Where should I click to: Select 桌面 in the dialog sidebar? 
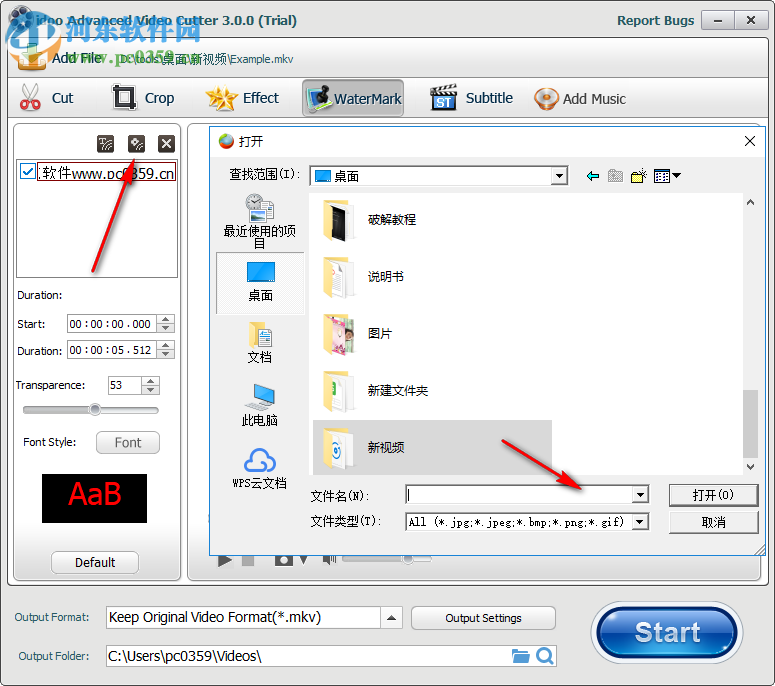tap(260, 283)
